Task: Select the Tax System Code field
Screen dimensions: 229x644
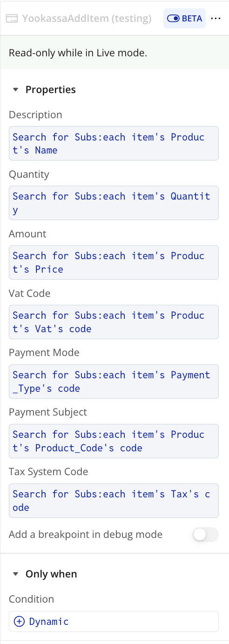Action: [114, 501]
